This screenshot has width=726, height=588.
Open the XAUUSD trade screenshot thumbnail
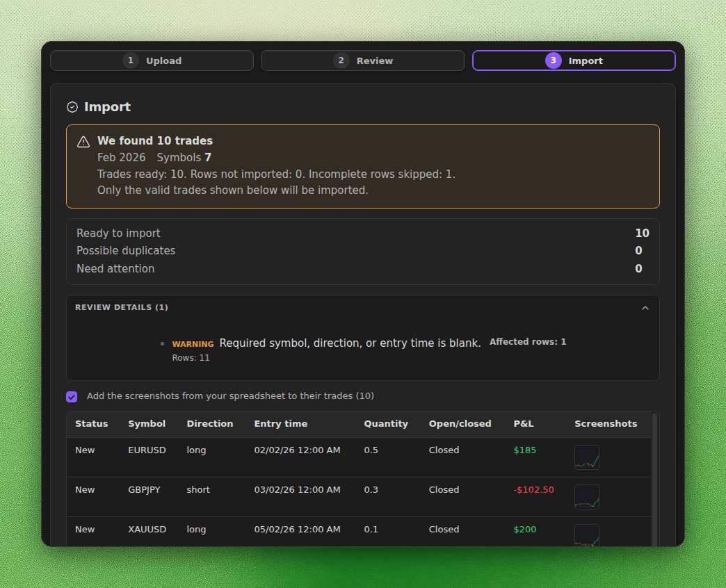click(587, 535)
